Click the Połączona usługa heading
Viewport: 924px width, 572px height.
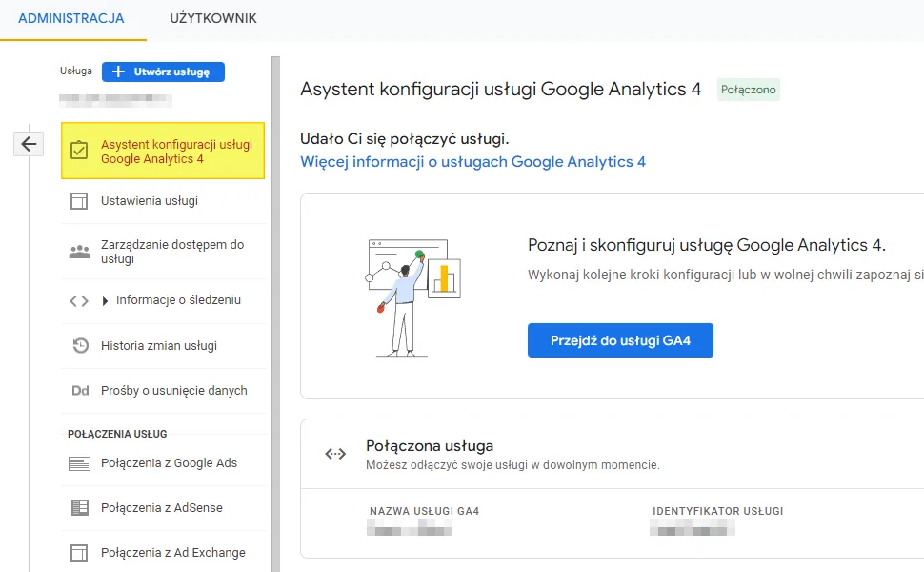pos(430,446)
